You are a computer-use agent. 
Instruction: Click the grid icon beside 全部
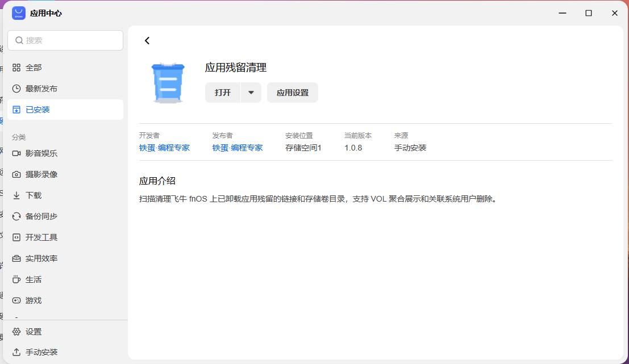[x=16, y=68]
